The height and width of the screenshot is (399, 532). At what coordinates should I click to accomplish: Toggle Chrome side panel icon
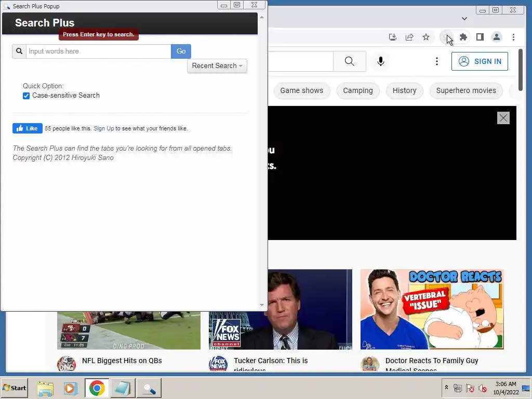pyautogui.click(x=480, y=37)
